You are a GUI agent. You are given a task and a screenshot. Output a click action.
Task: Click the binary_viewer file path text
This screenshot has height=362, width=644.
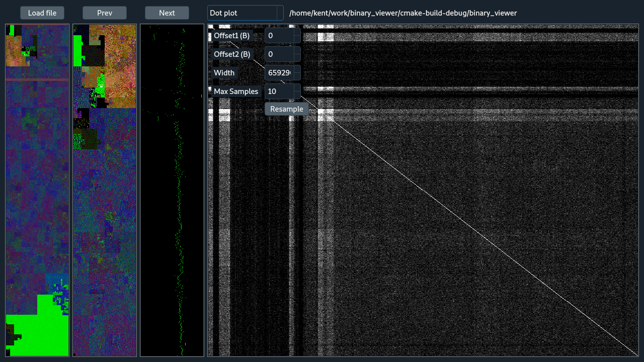tap(403, 13)
